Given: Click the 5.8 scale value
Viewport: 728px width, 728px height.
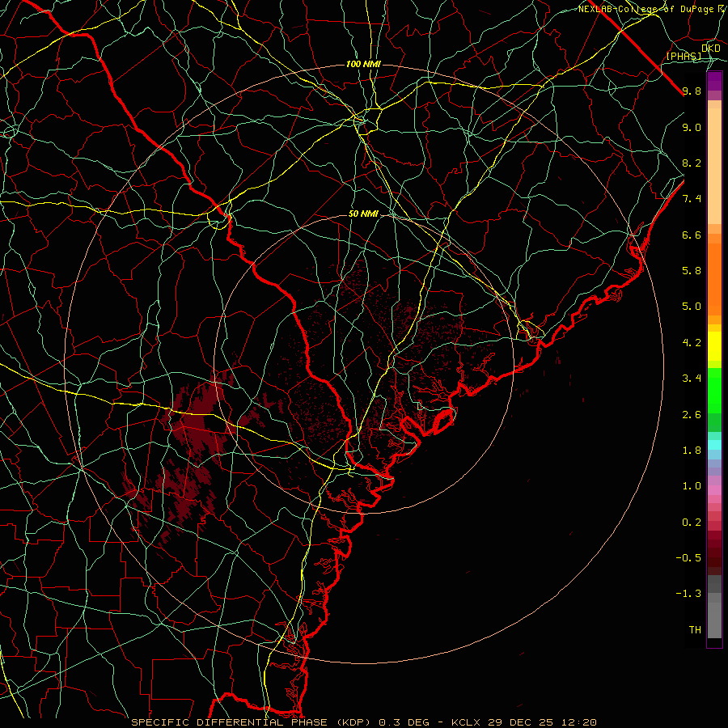Looking at the screenshot, I should [x=692, y=270].
